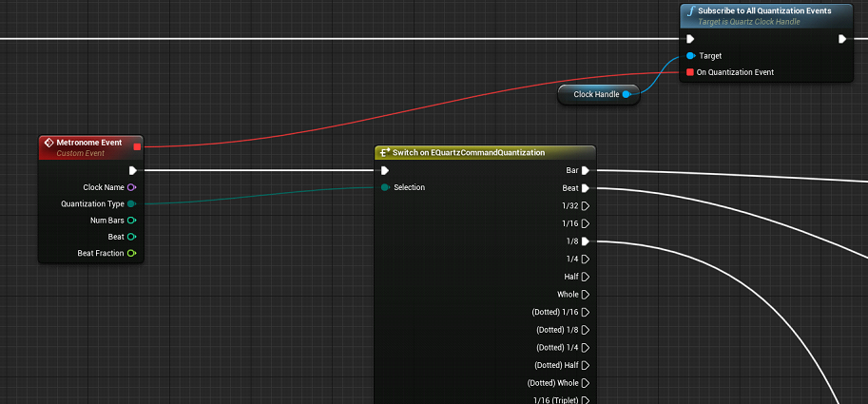Click the 1/8 execution output pin
This screenshot has height=404, width=868.
tap(585, 241)
